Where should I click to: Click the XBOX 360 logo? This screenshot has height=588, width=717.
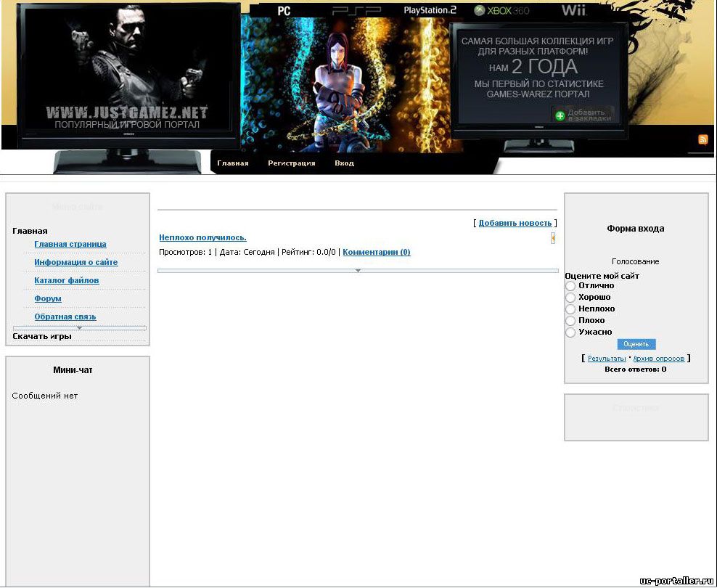click(x=501, y=11)
